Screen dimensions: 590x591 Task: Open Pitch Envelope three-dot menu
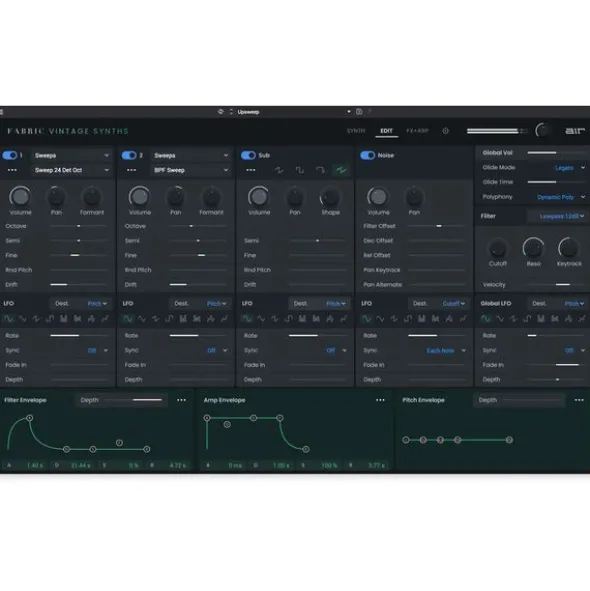coord(579,400)
